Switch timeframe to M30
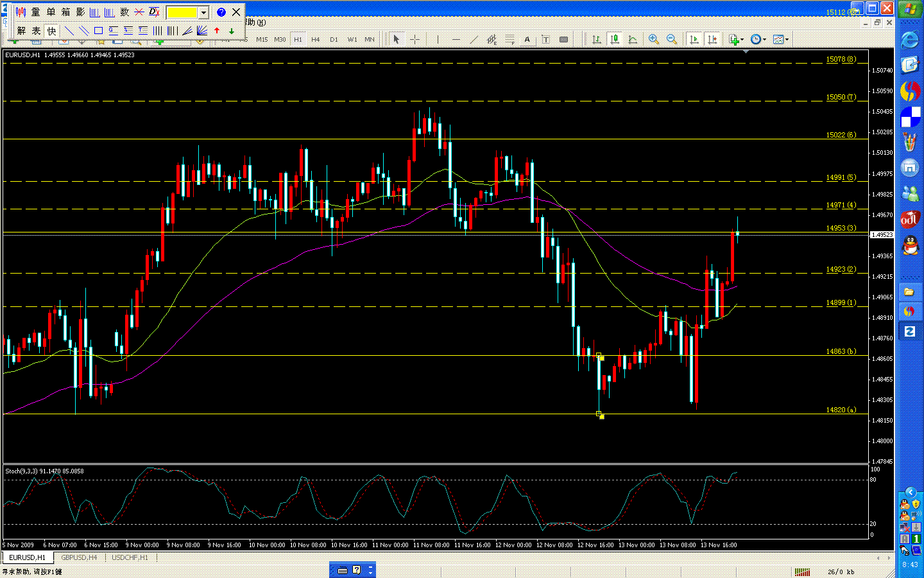924x578 pixels. pyautogui.click(x=280, y=40)
